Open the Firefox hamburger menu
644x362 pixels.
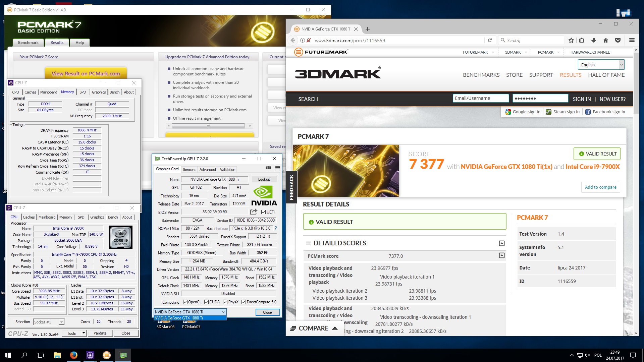[632, 40]
